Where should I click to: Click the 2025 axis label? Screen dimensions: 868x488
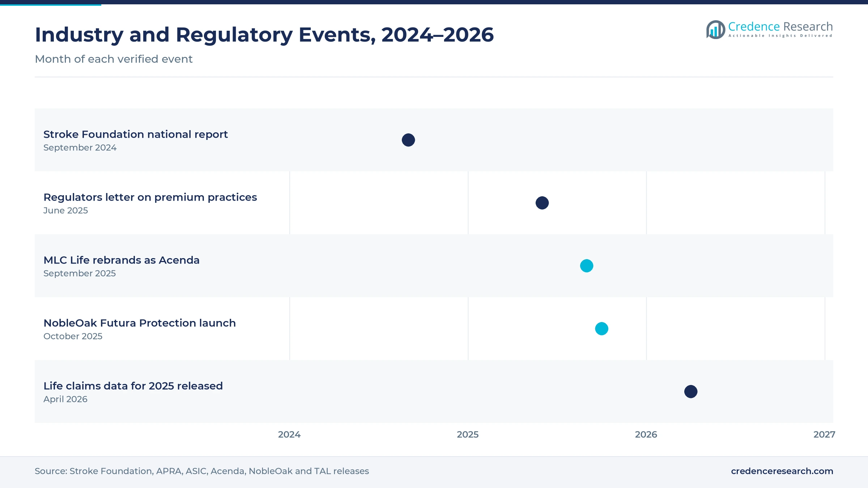468,435
